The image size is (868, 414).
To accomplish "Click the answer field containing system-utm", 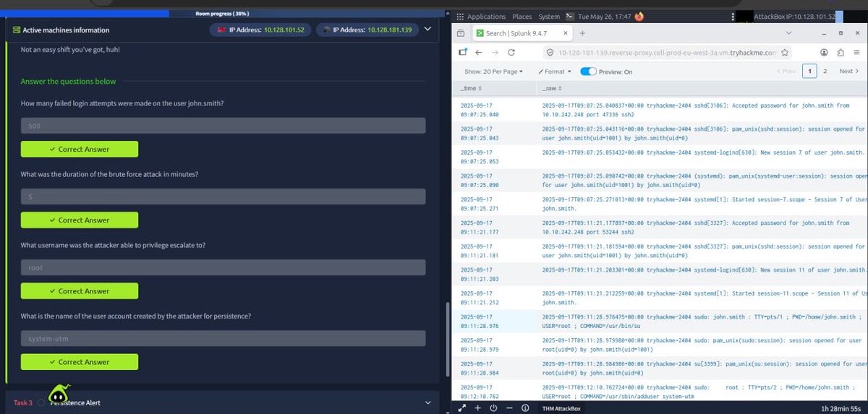I will coord(223,338).
